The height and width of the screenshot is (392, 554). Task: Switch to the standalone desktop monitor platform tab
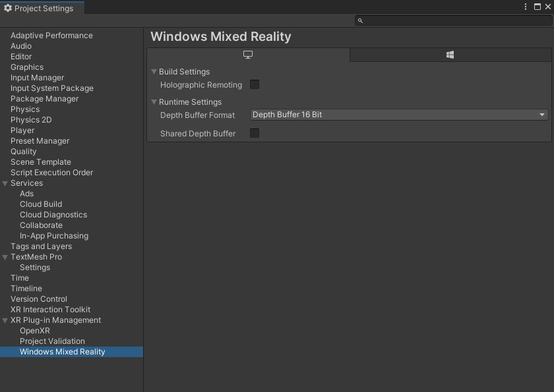(x=248, y=55)
